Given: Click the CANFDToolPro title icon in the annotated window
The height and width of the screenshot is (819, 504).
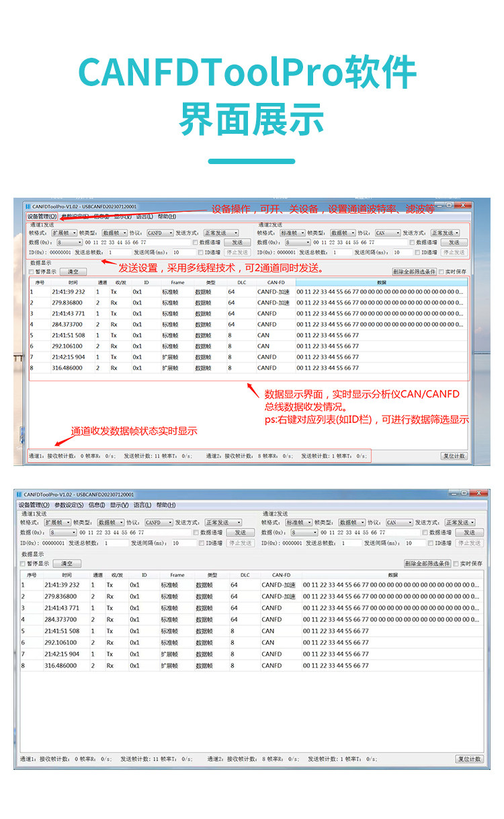Looking at the screenshot, I should click(28, 206).
